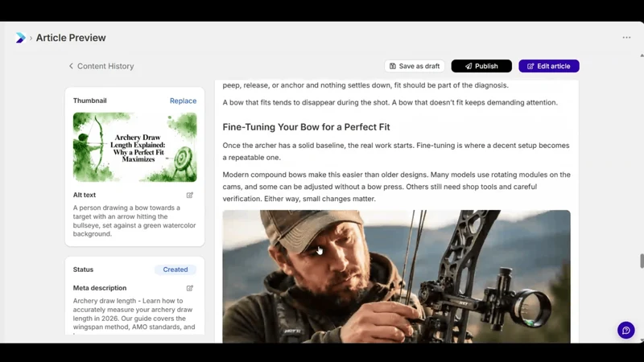Publish the article
Image resolution: width=644 pixels, height=362 pixels.
(481, 66)
